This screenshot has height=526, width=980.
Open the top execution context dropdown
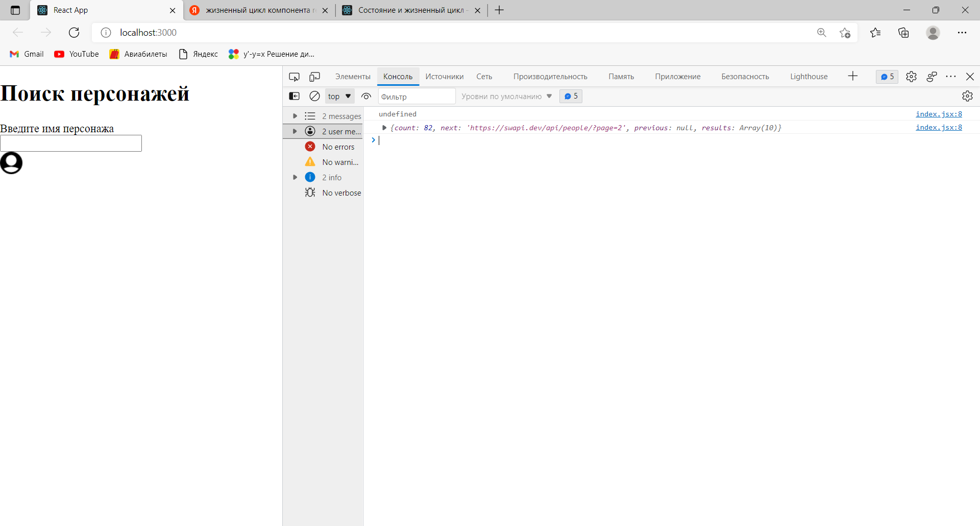click(x=339, y=96)
